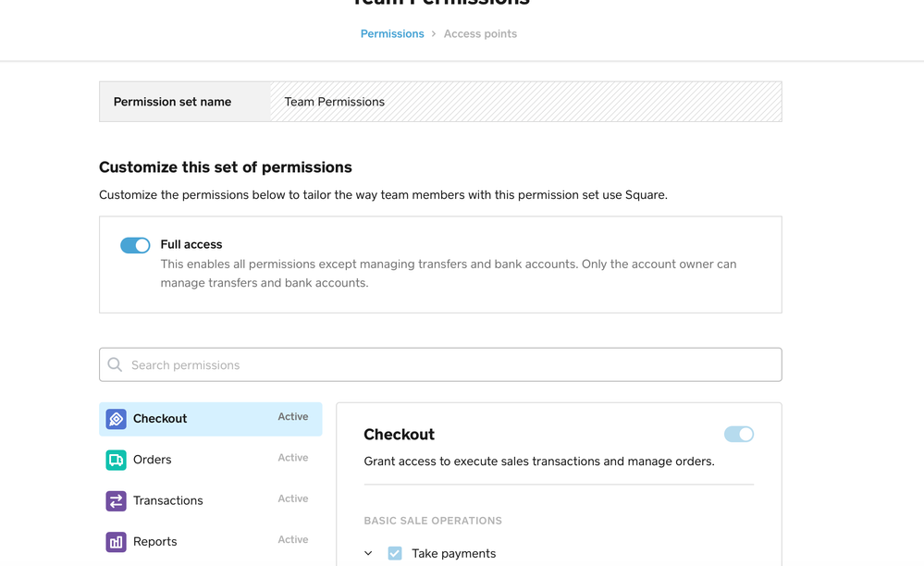Open the Orders permissions category
This screenshot has width=924, height=566.
pyautogui.click(x=153, y=460)
